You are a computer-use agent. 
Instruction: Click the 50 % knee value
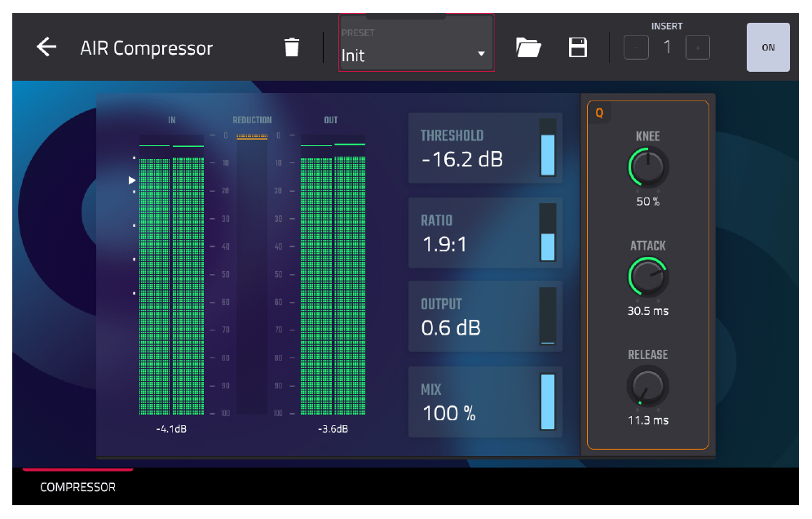pos(648,202)
